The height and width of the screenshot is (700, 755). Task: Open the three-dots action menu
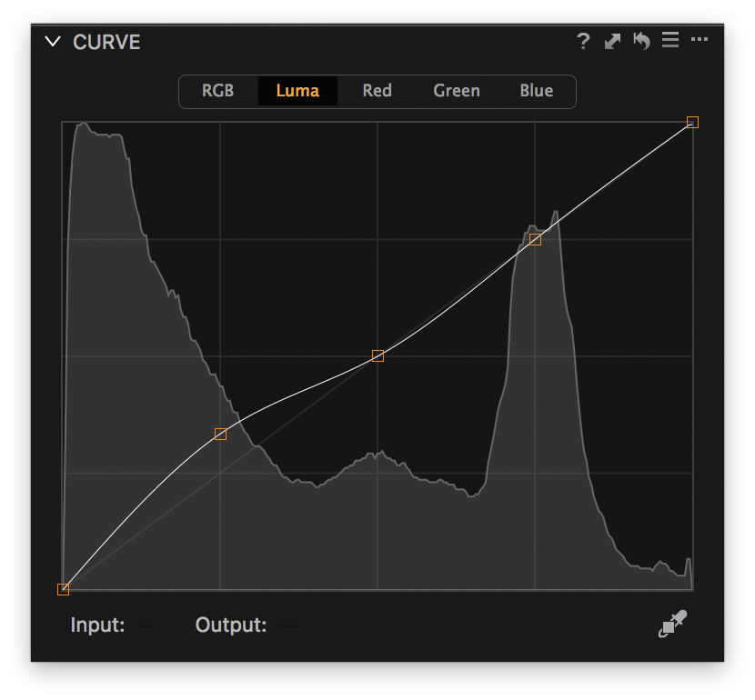(x=700, y=39)
